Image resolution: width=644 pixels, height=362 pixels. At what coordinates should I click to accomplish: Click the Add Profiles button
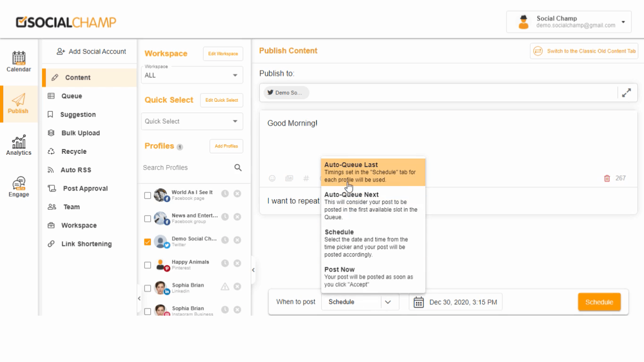pos(226,146)
